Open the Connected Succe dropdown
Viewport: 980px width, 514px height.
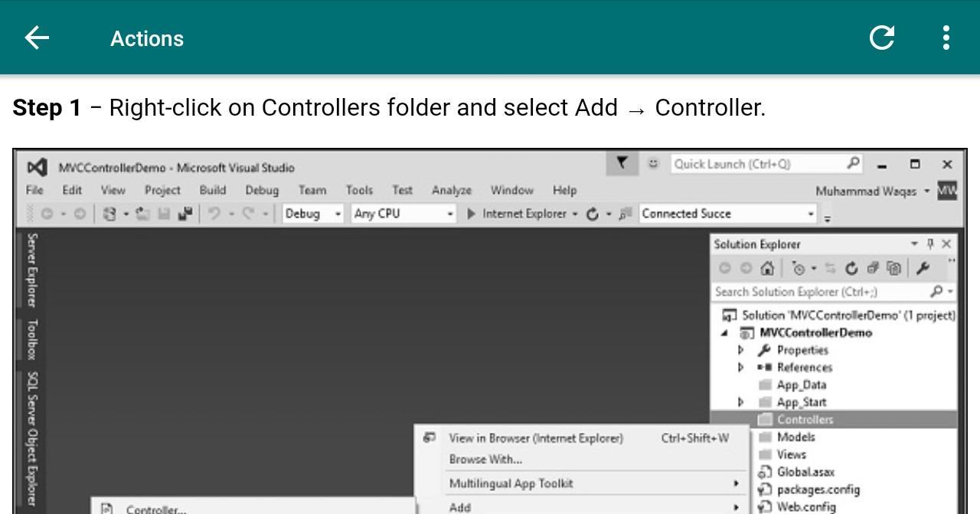point(811,214)
